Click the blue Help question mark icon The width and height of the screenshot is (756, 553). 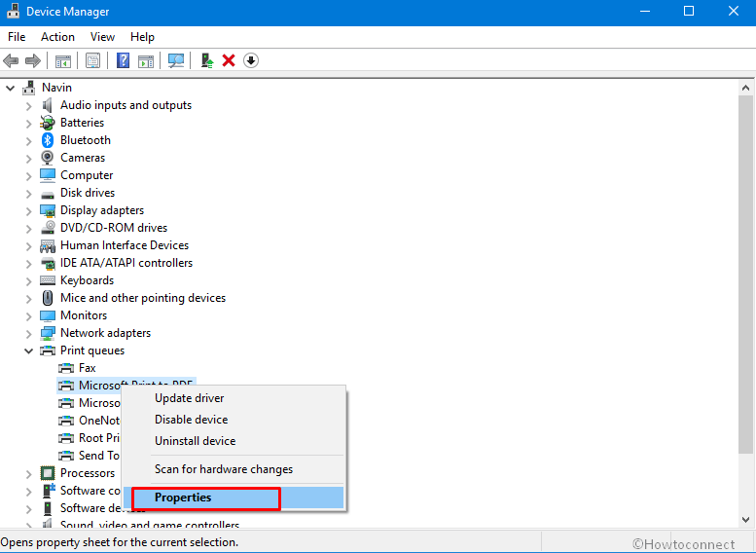pos(123,60)
